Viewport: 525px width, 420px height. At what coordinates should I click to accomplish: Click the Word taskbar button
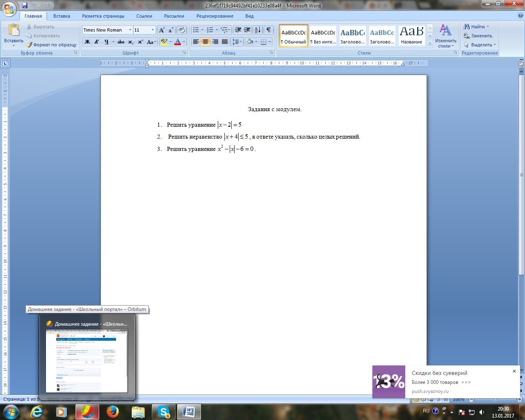click(x=189, y=411)
